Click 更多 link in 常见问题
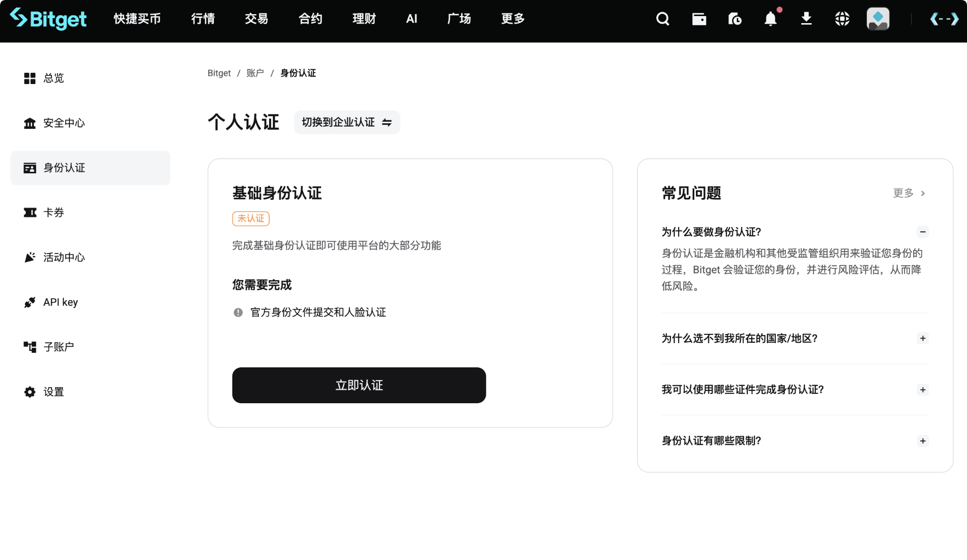This screenshot has width=967, height=560. (909, 193)
